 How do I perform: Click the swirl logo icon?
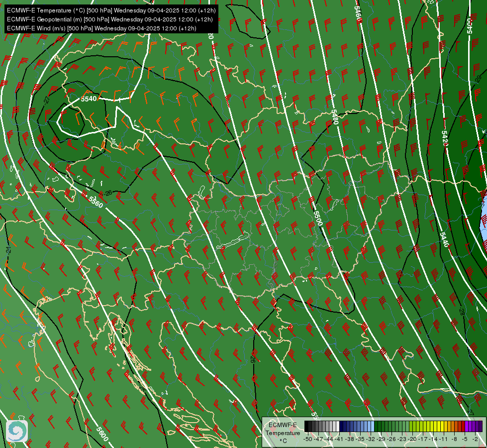pos(17,431)
